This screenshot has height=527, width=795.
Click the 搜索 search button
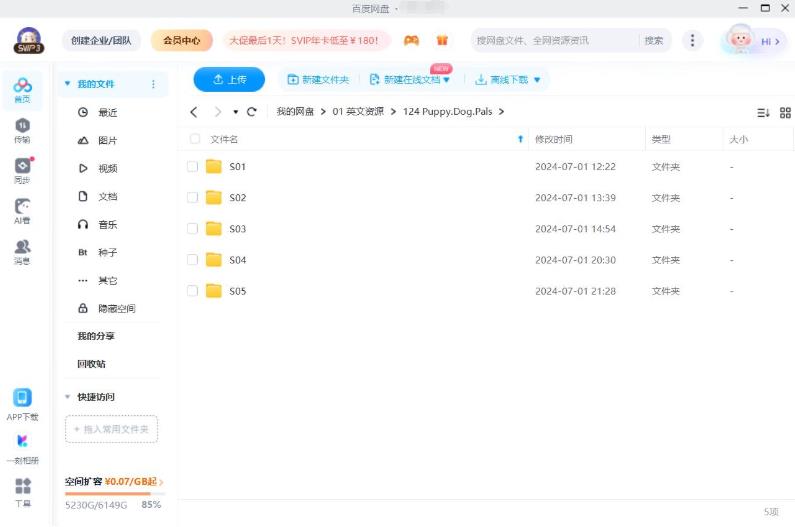coord(654,40)
